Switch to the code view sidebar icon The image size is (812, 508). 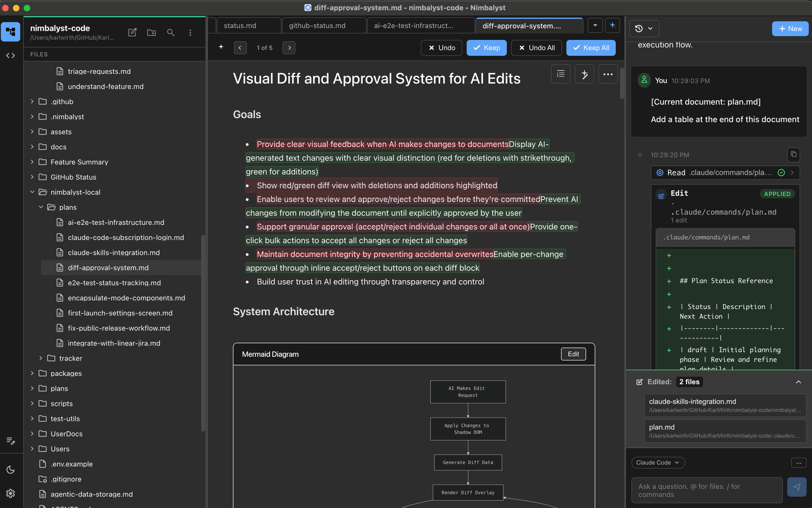tap(11, 55)
